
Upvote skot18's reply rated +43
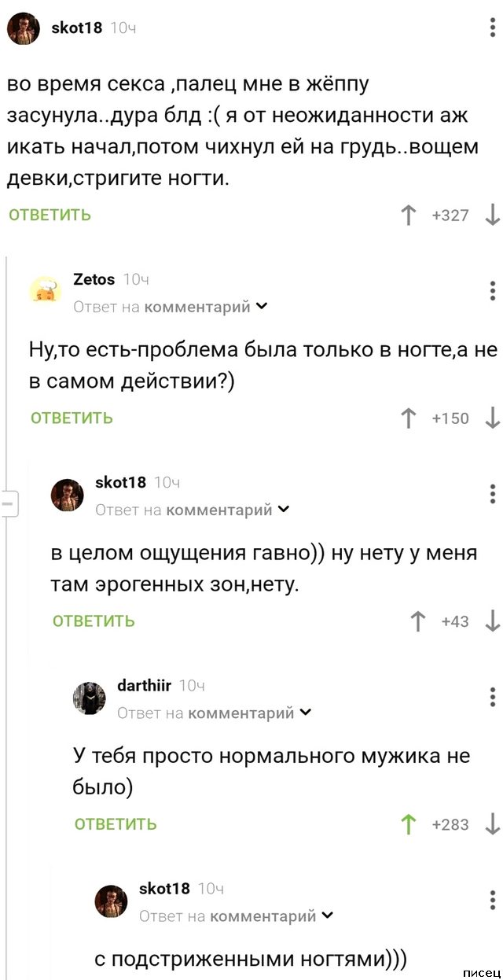tap(418, 621)
